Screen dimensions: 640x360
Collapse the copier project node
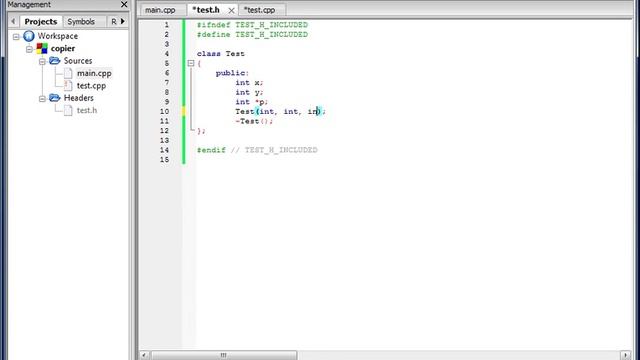[x=29, y=49]
